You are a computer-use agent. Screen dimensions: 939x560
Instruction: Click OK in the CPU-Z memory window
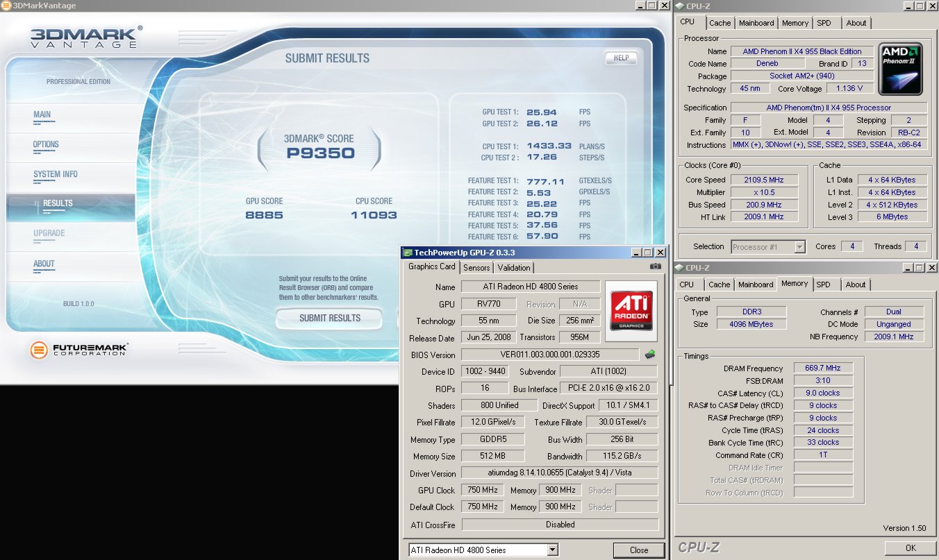[x=911, y=548]
